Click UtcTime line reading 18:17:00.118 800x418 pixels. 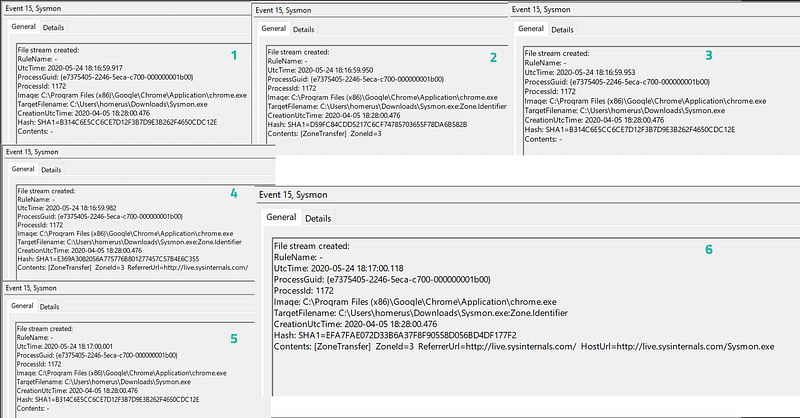point(339,268)
